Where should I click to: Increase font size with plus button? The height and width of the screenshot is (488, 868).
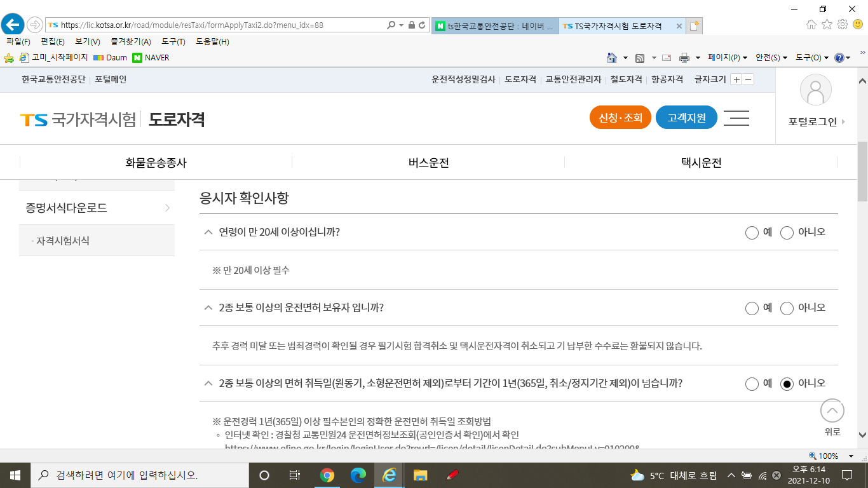click(736, 79)
